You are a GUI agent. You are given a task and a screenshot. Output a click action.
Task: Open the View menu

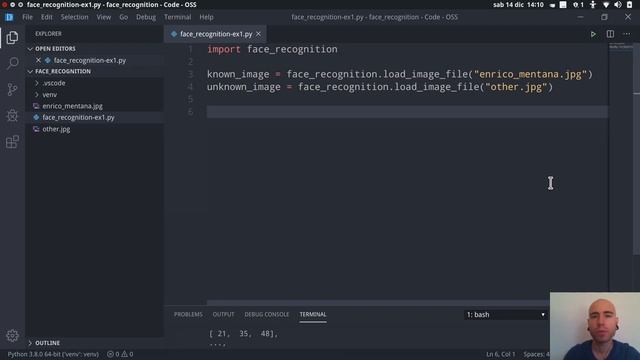(104, 17)
